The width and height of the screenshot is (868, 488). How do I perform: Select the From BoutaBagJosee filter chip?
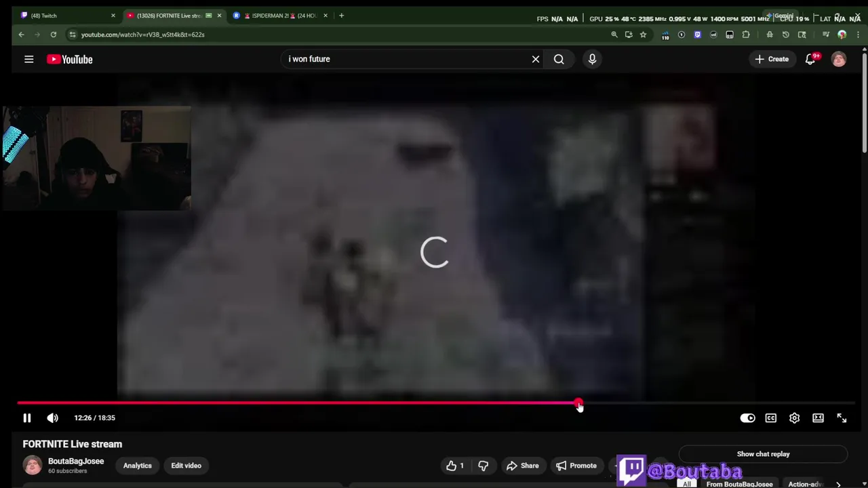click(739, 484)
